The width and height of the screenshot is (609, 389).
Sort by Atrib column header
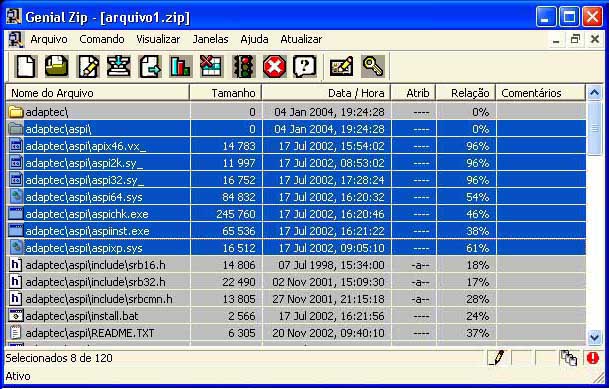[x=413, y=93]
